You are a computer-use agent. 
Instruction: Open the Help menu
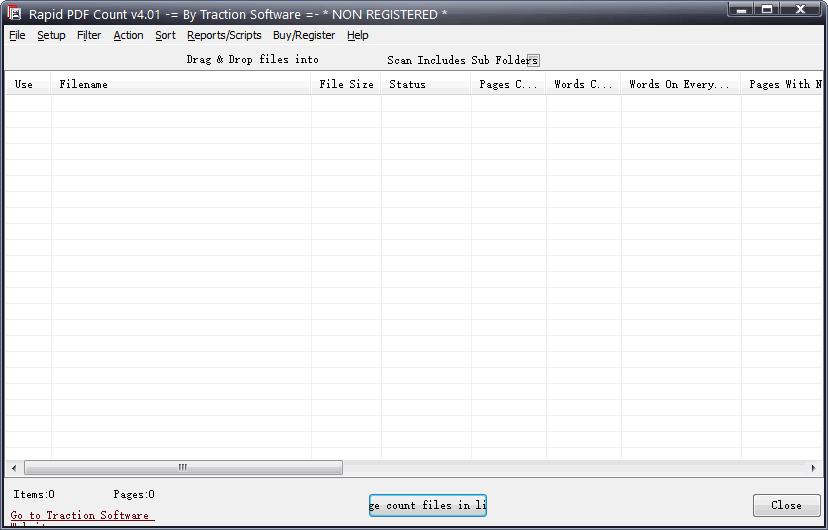357,35
